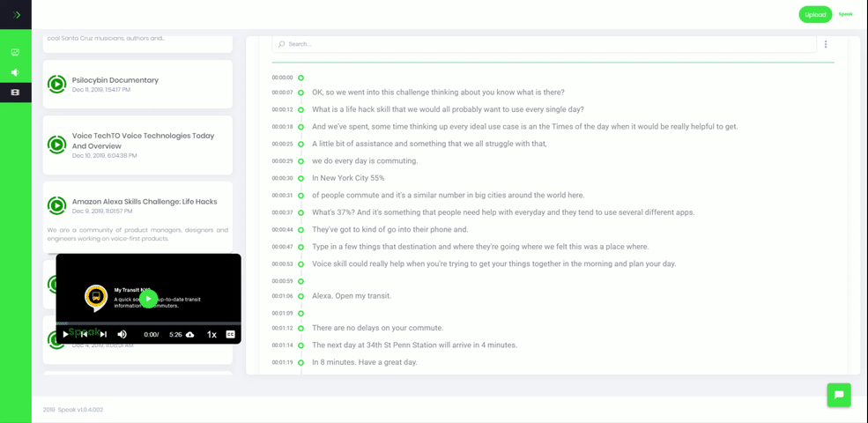Select line 'The next day at 34th St Penn Station'
The image size is (868, 423).
click(415, 345)
